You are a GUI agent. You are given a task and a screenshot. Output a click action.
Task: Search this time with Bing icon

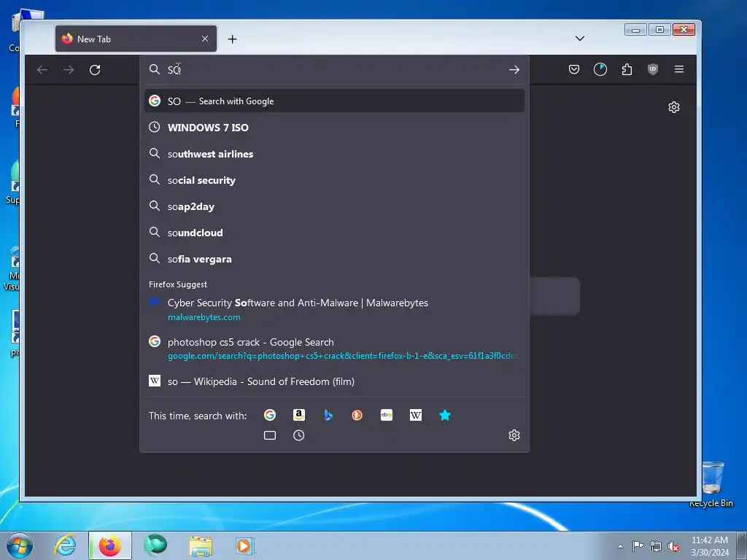click(328, 415)
